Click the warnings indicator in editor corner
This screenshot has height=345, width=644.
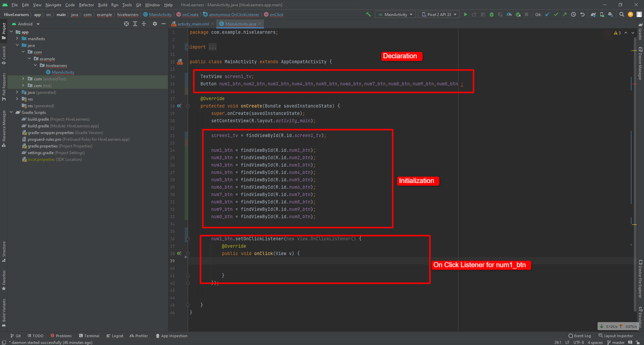617,33
